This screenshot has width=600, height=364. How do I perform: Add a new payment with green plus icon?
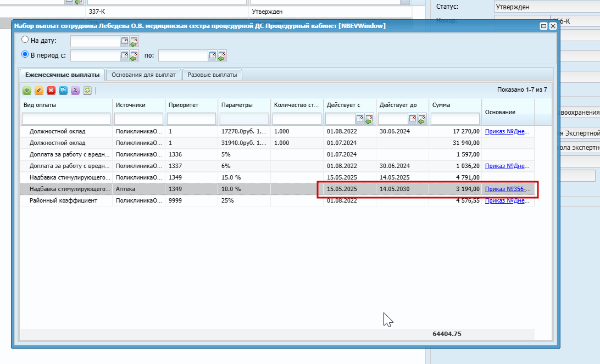[x=27, y=90]
